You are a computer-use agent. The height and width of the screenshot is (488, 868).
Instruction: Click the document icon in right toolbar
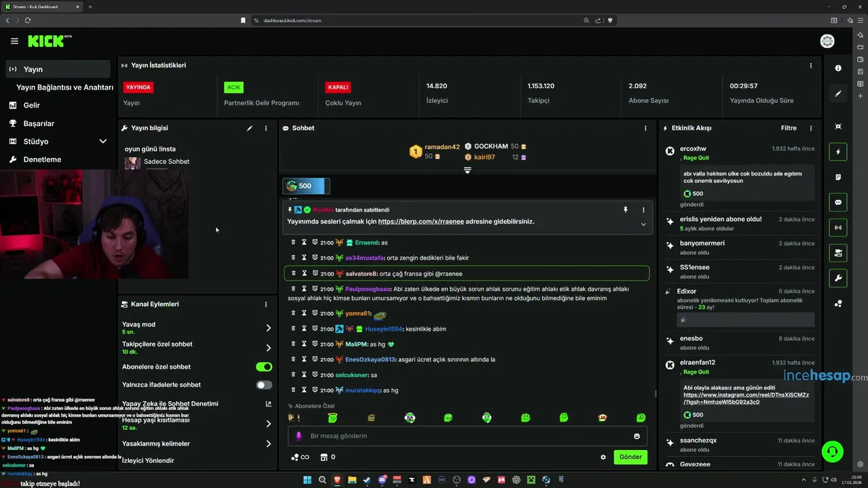pyautogui.click(x=838, y=177)
